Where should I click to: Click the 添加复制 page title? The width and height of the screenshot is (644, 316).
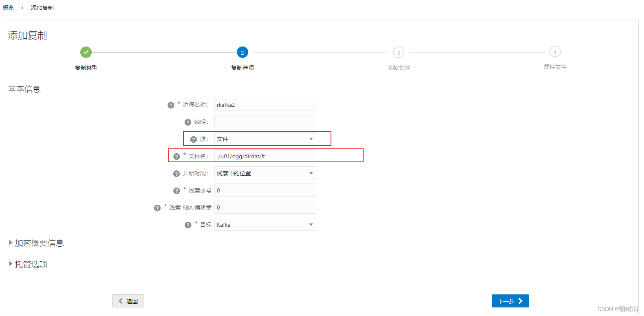point(27,35)
